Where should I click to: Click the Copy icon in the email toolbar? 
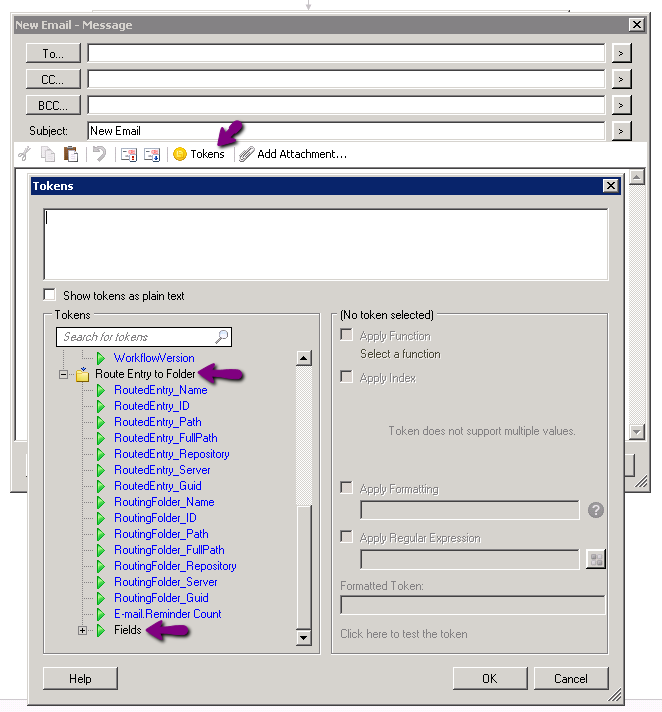(48, 154)
